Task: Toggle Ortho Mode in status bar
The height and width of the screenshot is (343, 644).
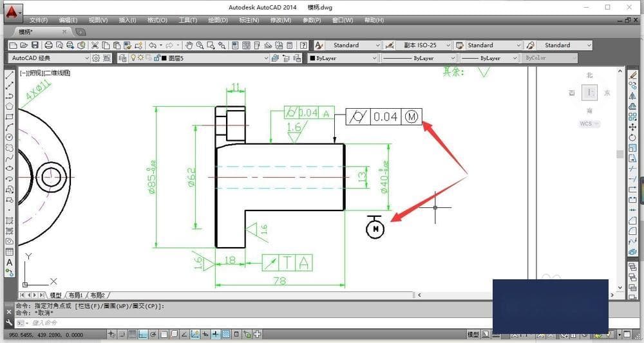Action: point(142,335)
